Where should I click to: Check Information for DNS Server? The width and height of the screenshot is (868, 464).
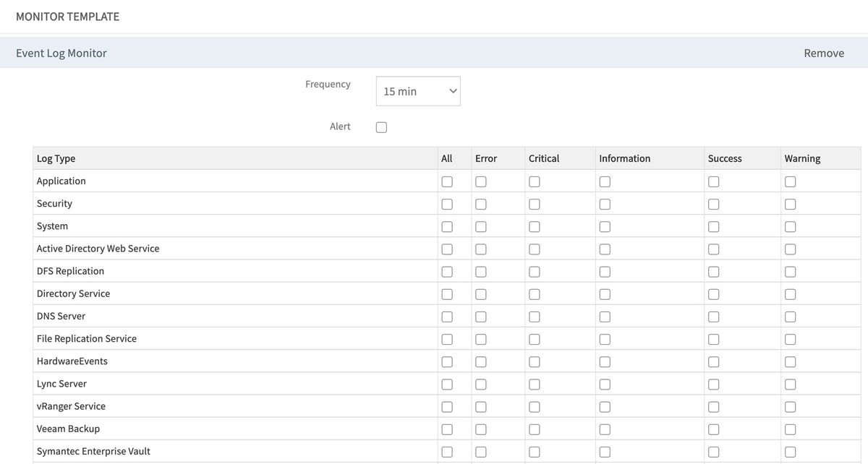pos(605,317)
